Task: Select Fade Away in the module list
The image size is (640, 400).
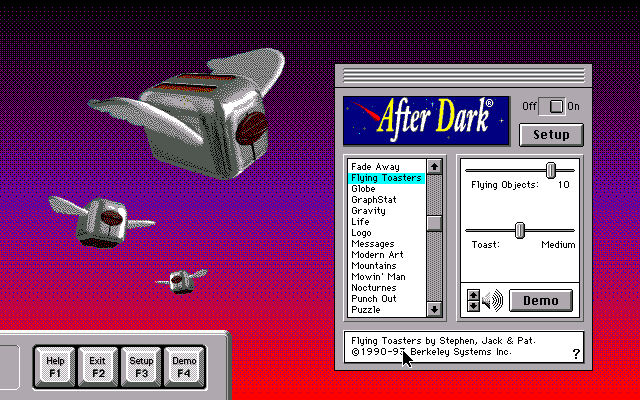Action: 386,167
